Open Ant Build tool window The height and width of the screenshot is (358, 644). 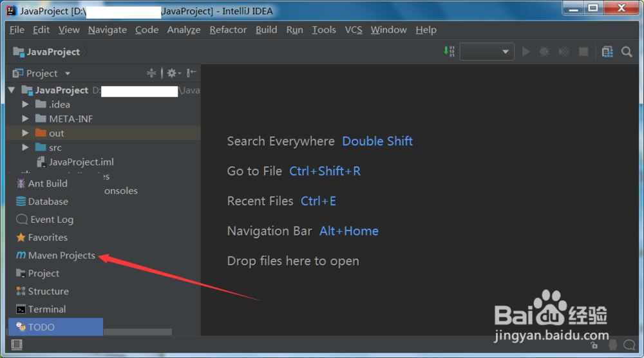click(x=55, y=184)
